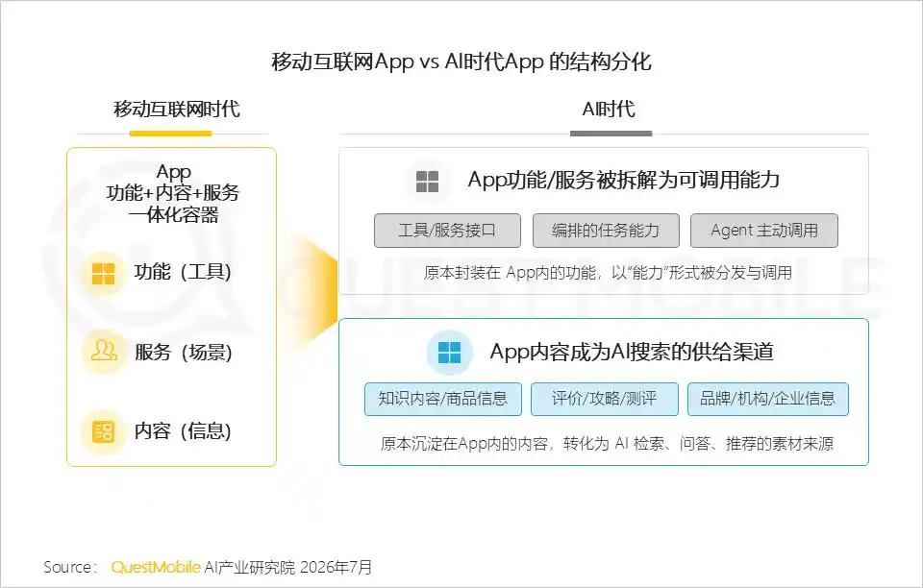Click the main title 移动互联网App vs AI时代App
This screenshot has height=588, width=923.
(461, 61)
